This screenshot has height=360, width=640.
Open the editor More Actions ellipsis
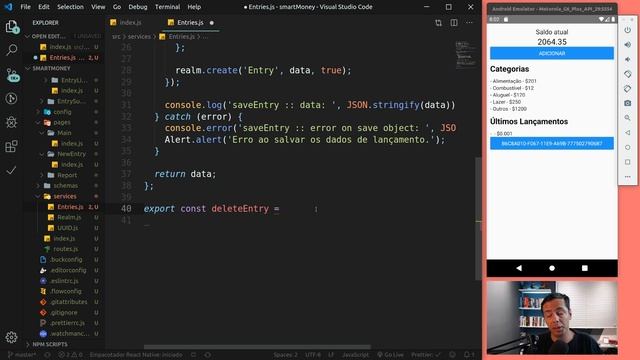point(469,23)
